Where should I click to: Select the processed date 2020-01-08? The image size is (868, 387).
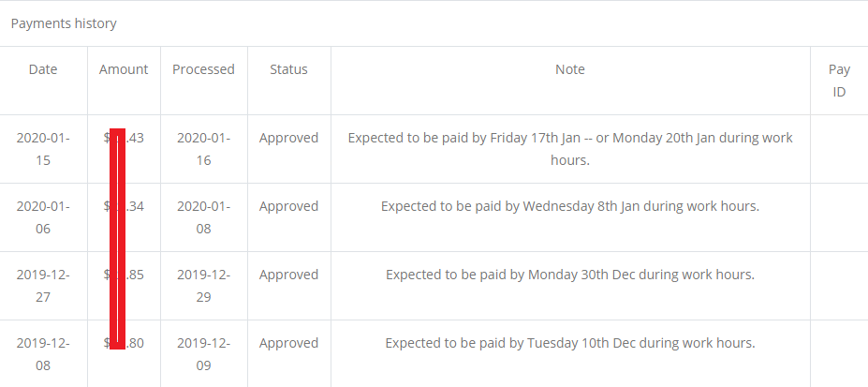[x=203, y=217]
